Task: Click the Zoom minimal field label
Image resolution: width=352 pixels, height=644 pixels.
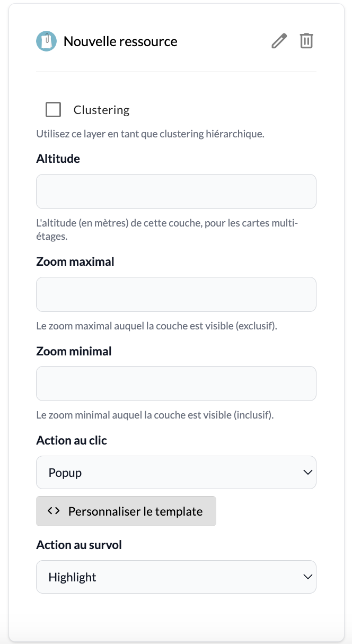Action: click(x=74, y=351)
